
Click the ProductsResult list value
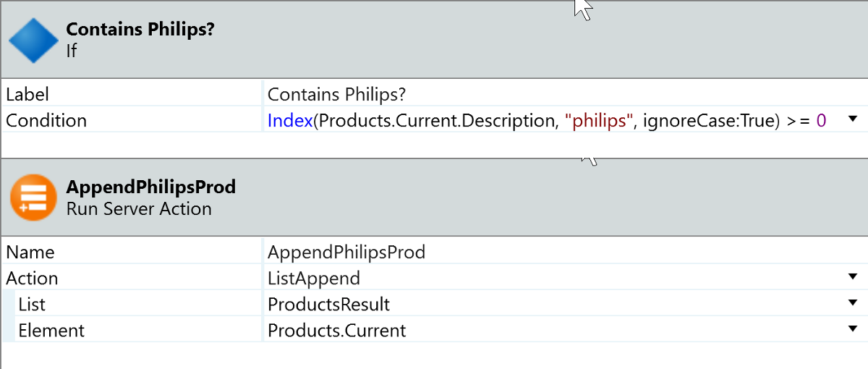tap(328, 305)
